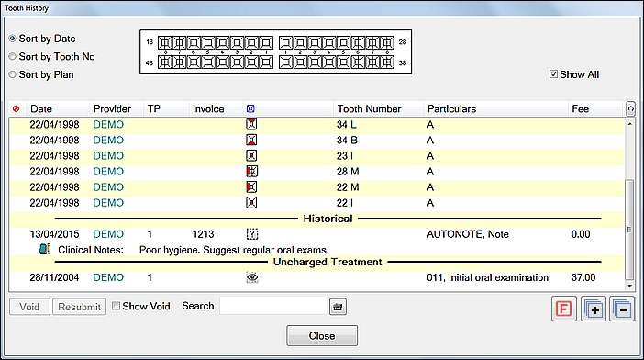The height and width of the screenshot is (360, 644).
Task: Click the question mark icon in AUTONOTE row
Action: click(252, 234)
